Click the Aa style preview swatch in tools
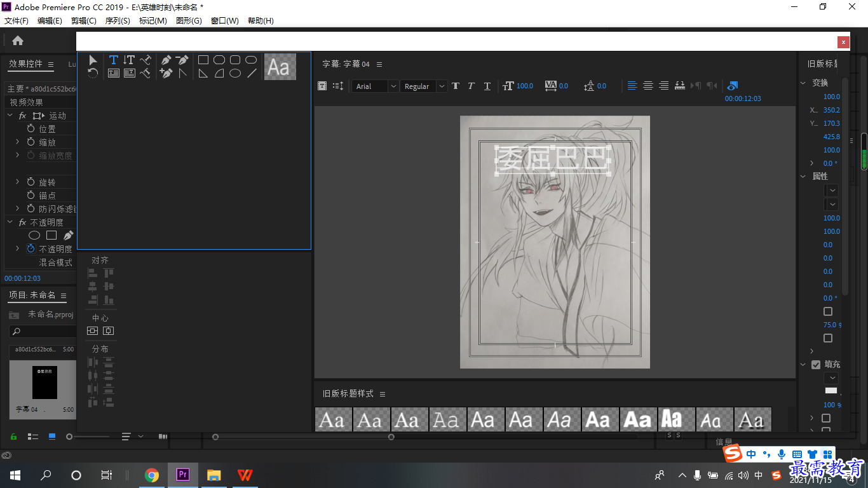Viewport: 868px width, 488px height. (x=280, y=67)
